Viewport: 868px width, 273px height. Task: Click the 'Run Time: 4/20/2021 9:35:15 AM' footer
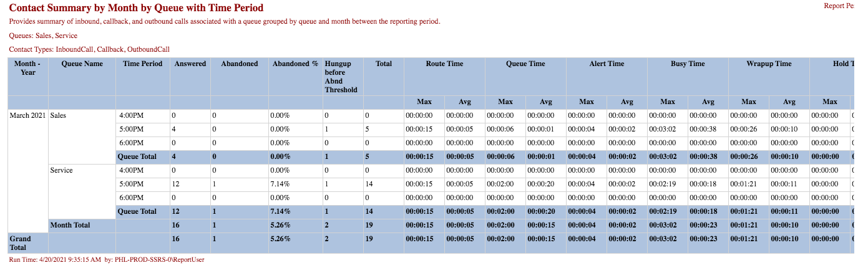(107, 259)
